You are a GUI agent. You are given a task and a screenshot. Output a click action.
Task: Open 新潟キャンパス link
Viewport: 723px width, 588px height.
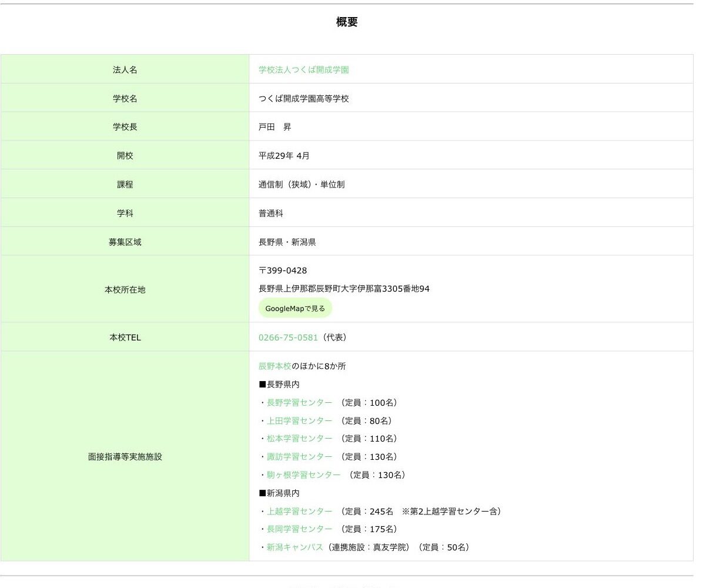295,547
